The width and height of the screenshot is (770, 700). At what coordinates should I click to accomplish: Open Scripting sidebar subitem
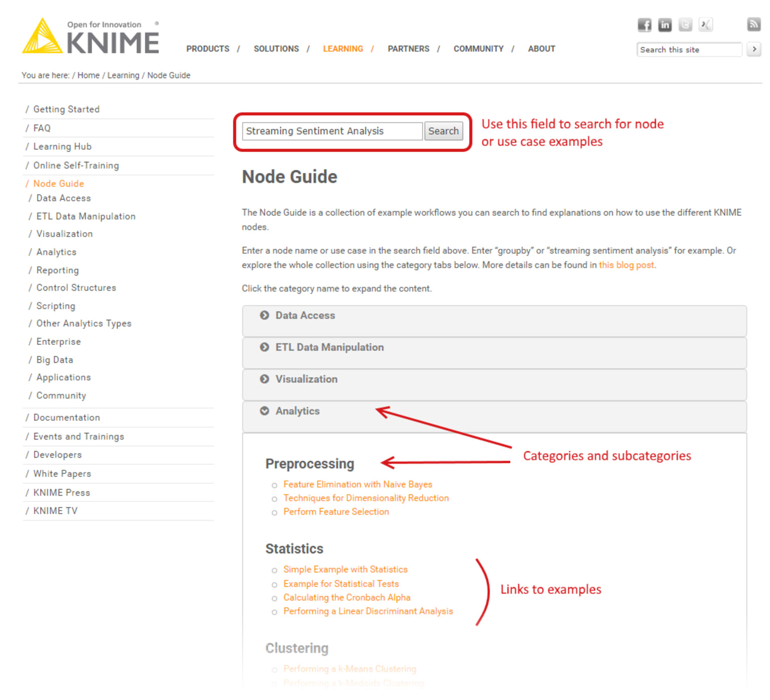[x=56, y=306]
